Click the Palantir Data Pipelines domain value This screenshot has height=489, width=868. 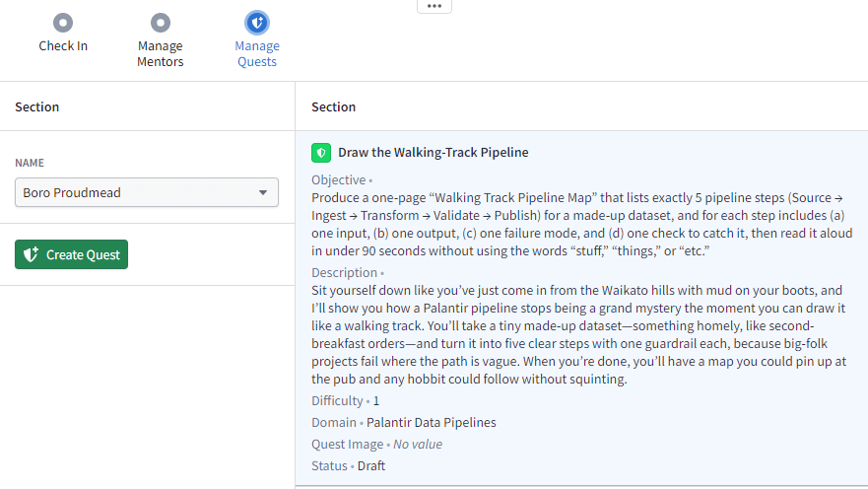click(431, 423)
